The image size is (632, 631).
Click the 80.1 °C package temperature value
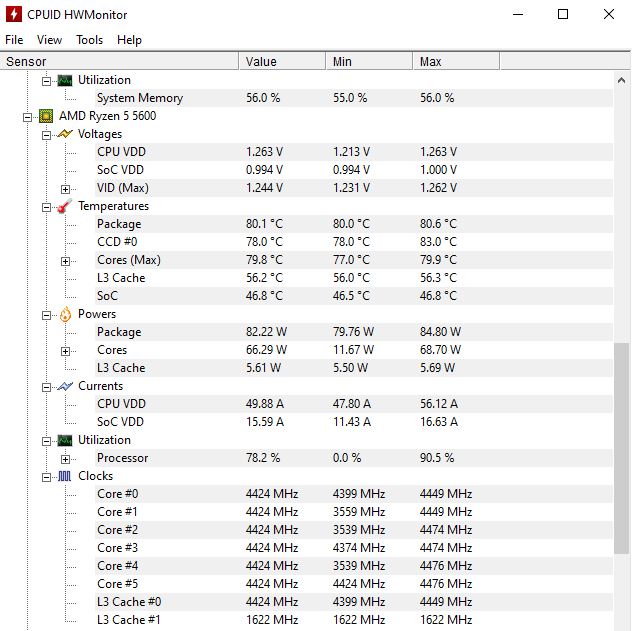(x=264, y=224)
